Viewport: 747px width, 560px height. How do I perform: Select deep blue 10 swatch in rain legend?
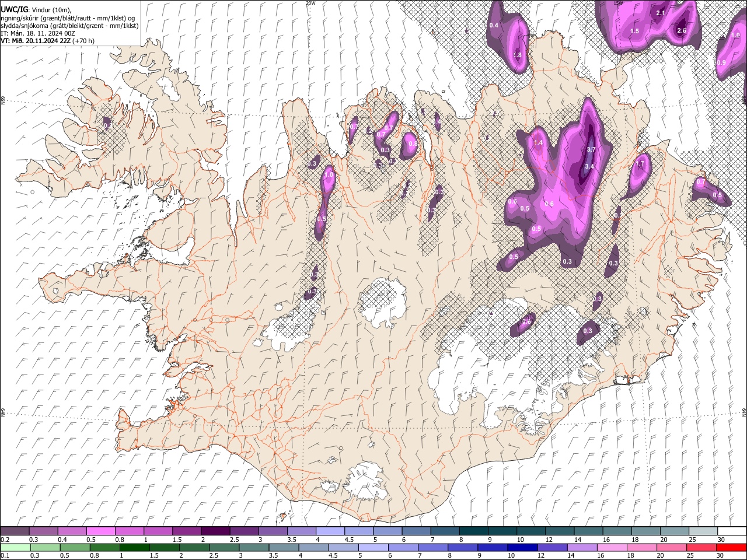(523, 547)
